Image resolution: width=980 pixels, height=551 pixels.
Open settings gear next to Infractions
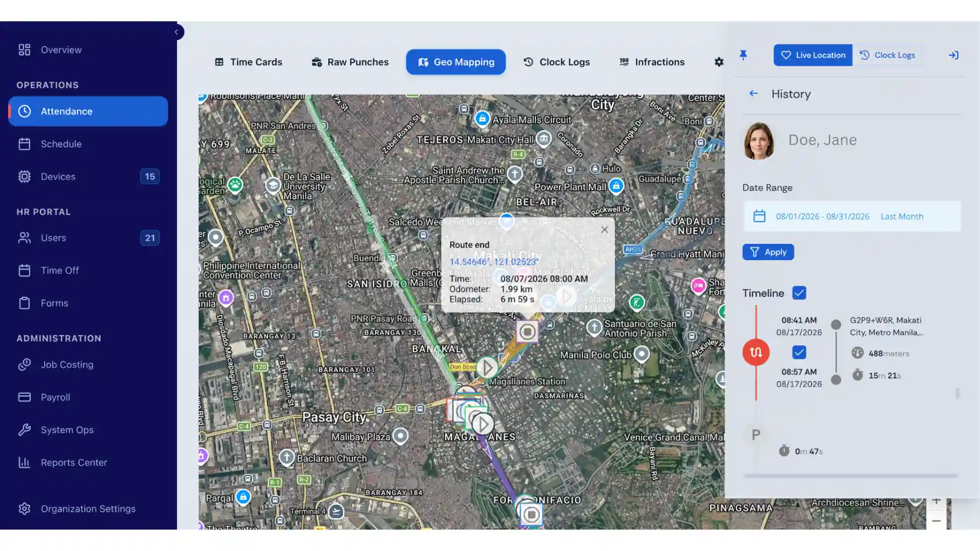point(719,62)
